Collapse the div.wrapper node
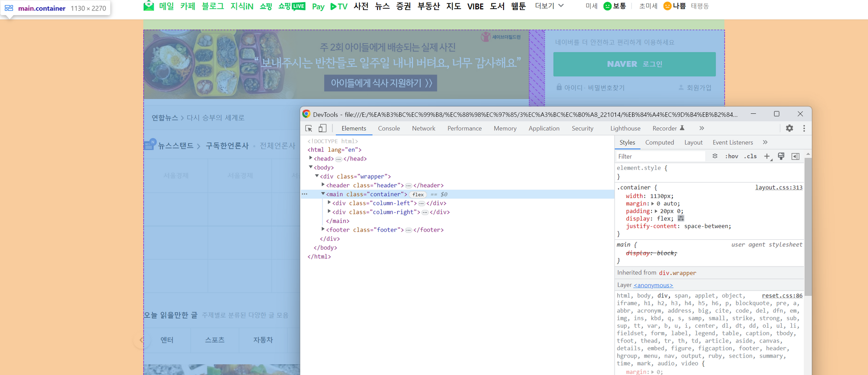 point(317,176)
